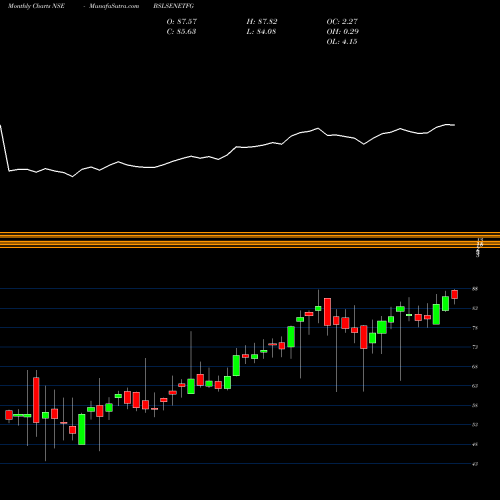The width and height of the screenshot is (500, 500).
Task: Click the low price value 'L: 84.08'
Action: [x=261, y=32]
